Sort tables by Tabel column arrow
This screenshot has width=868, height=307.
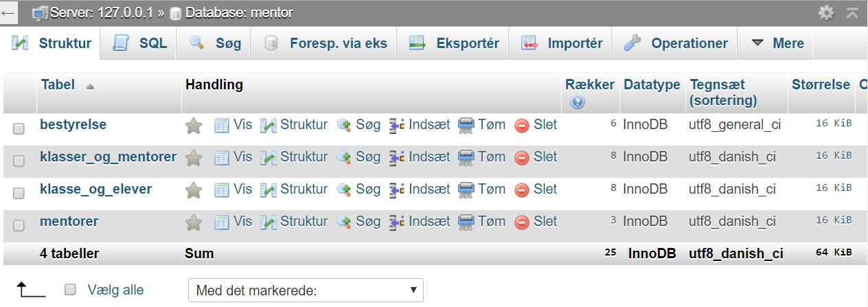pos(90,87)
